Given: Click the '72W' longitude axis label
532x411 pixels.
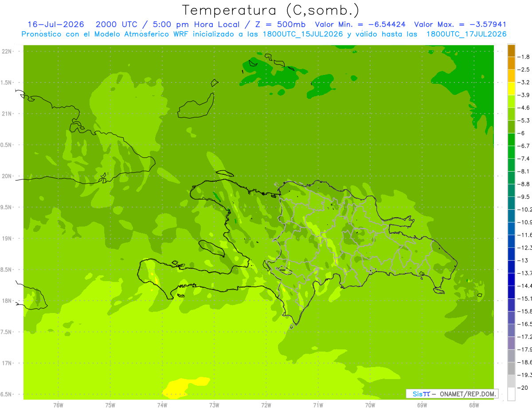Looking at the screenshot, I should (x=266, y=405).
